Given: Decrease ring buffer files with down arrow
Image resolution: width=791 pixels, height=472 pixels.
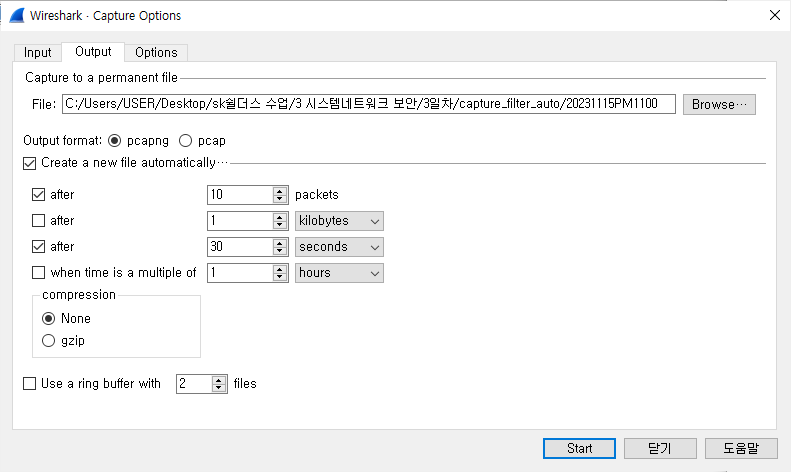Looking at the screenshot, I should tap(218, 388).
